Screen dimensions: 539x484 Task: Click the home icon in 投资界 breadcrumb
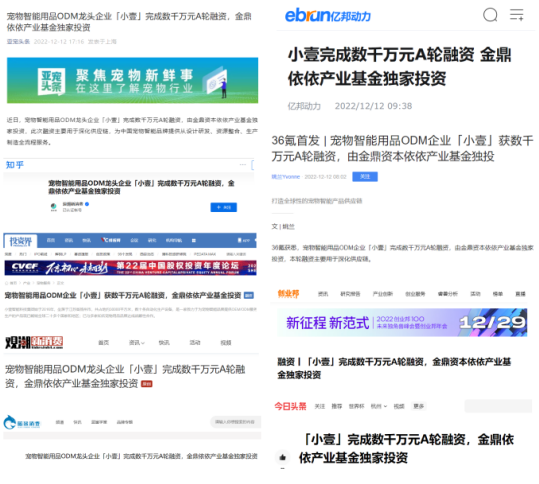pyautogui.click(x=7, y=283)
